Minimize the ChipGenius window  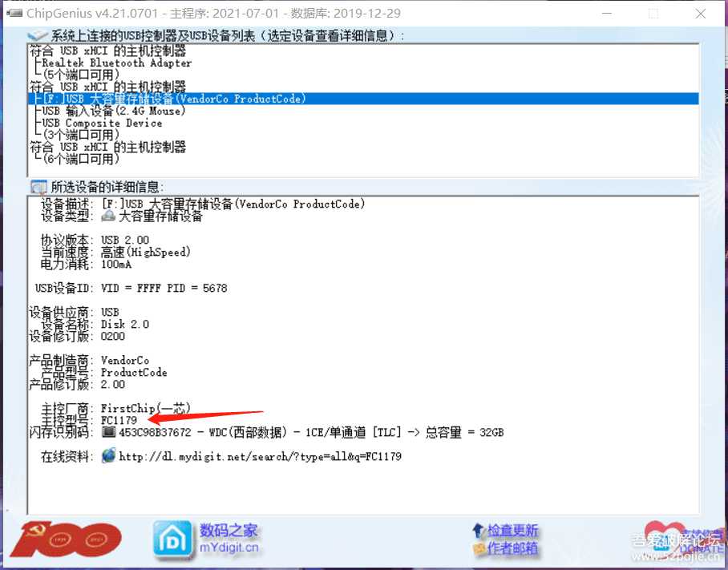606,14
